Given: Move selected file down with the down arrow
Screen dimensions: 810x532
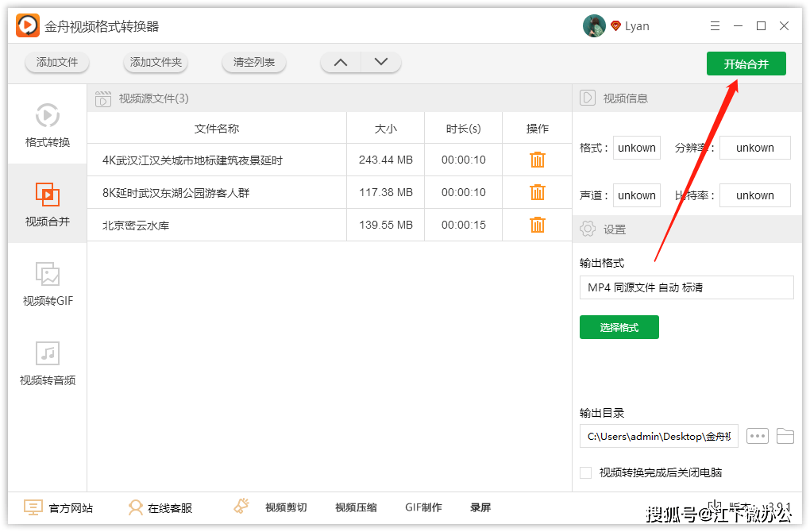Looking at the screenshot, I should pos(381,63).
